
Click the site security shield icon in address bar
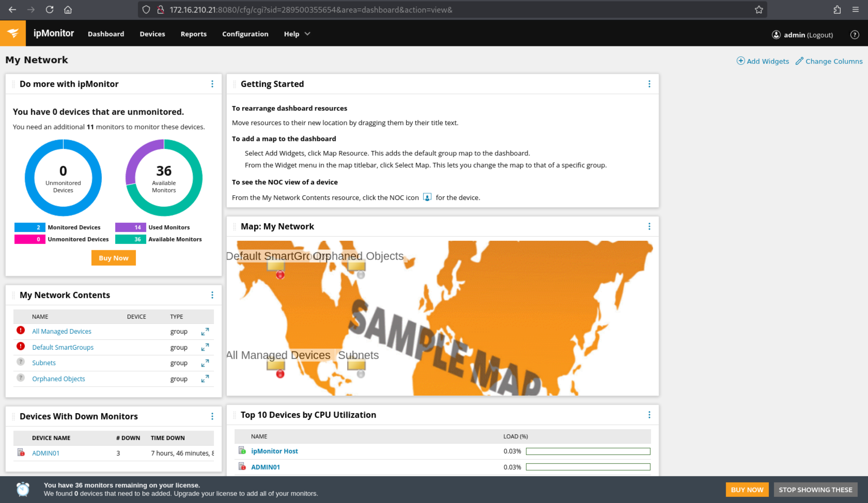tap(146, 10)
